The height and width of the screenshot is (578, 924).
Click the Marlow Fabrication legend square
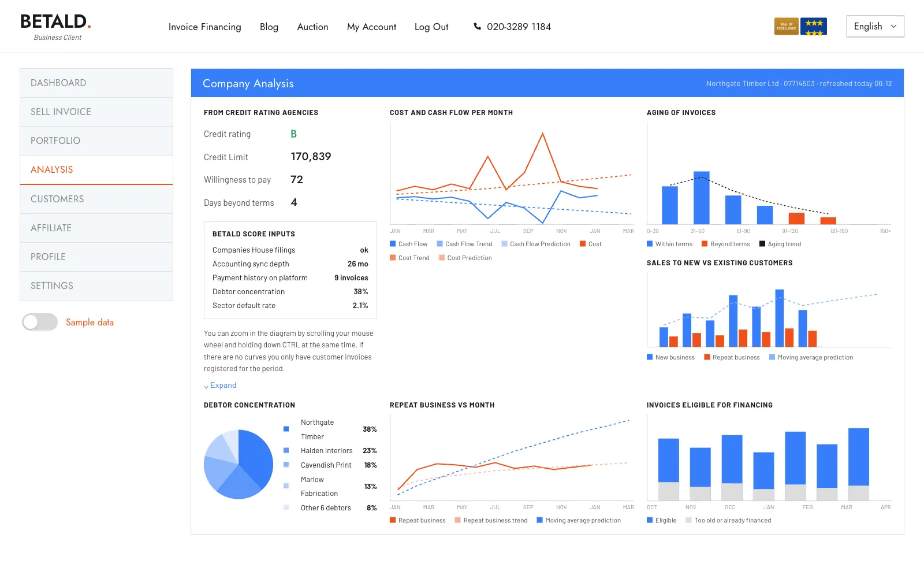pyautogui.click(x=286, y=486)
